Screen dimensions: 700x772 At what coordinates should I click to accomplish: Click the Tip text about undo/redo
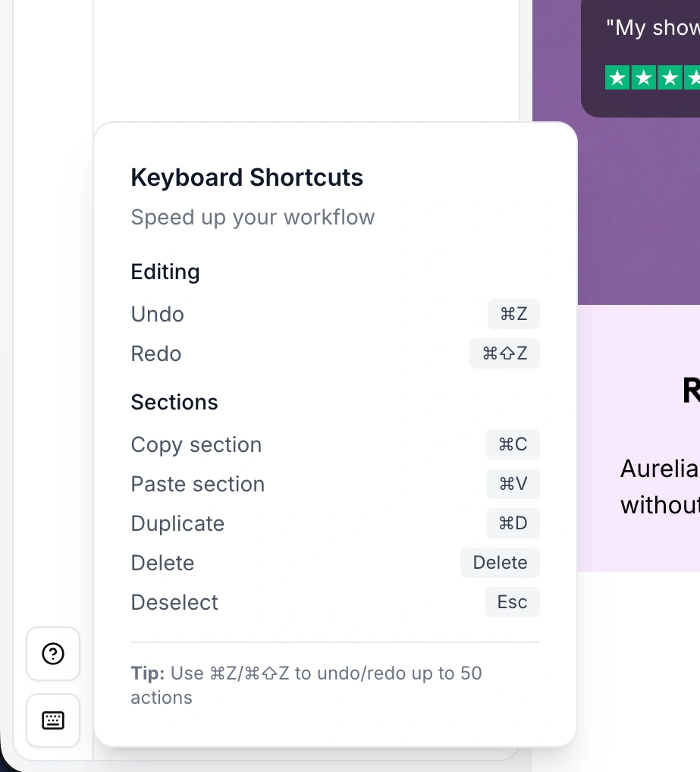306,685
